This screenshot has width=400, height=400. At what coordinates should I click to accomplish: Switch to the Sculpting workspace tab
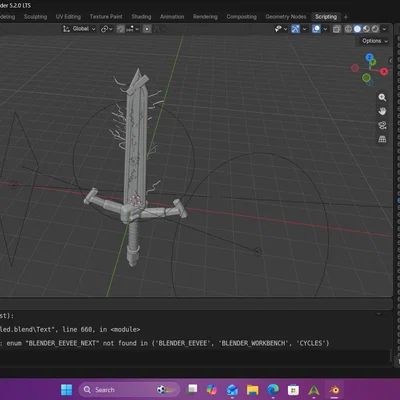[x=35, y=17]
